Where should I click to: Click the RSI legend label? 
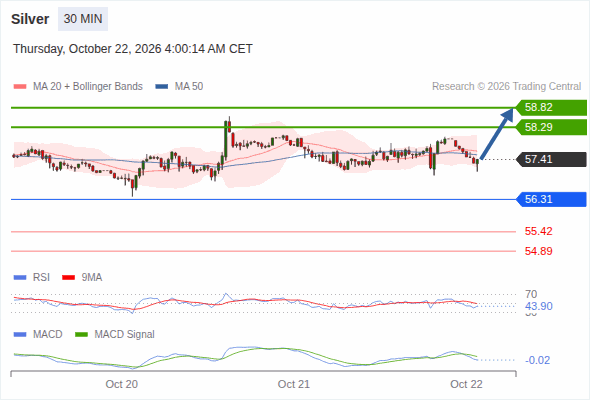point(41,278)
